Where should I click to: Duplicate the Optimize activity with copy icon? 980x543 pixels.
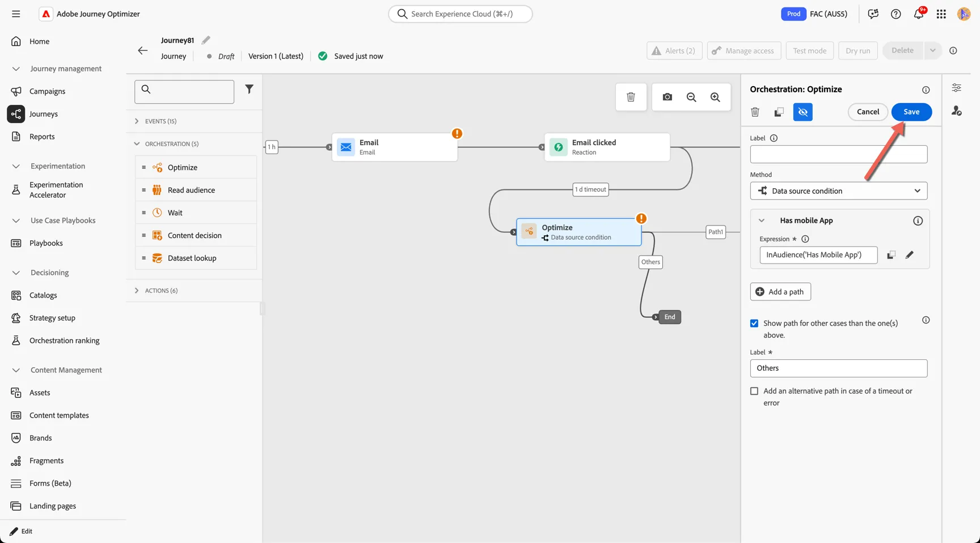779,112
